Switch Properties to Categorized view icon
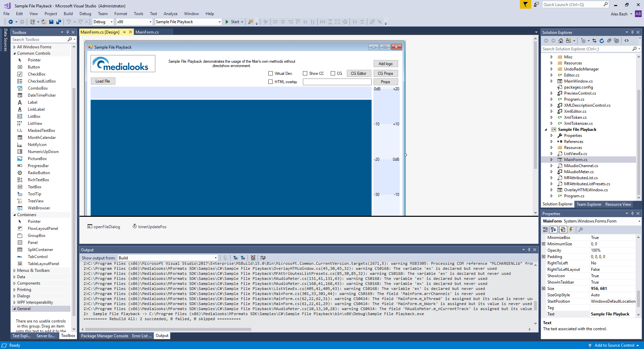Viewport: 644px width, 349px height. pyautogui.click(x=546, y=230)
